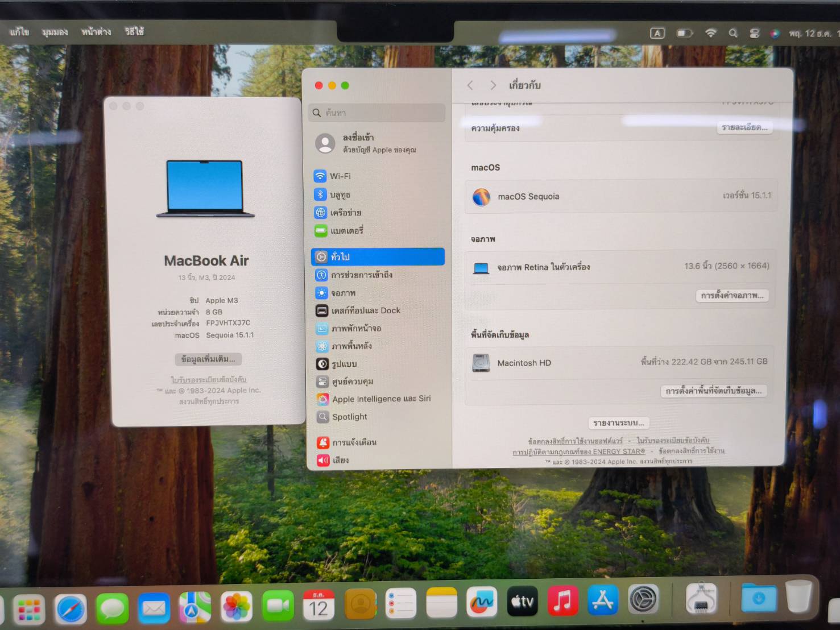The width and height of the screenshot is (840, 630).
Task: Open the ENERGY STAR compliance link
Action: pos(578,452)
